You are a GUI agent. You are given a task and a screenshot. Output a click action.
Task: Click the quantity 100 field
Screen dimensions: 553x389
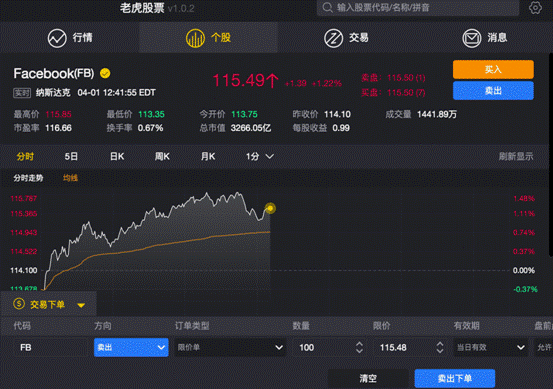[x=324, y=348]
